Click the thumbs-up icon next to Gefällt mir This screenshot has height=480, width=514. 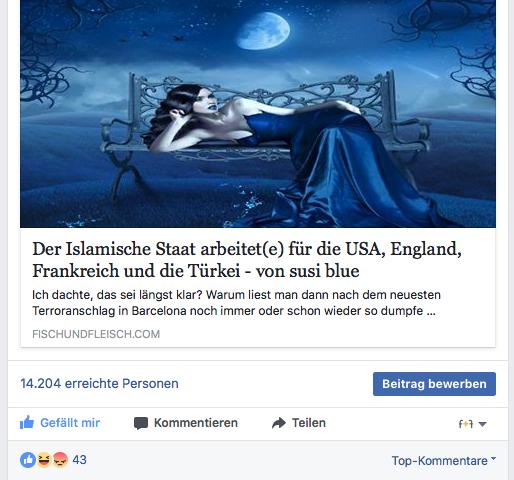[27, 422]
